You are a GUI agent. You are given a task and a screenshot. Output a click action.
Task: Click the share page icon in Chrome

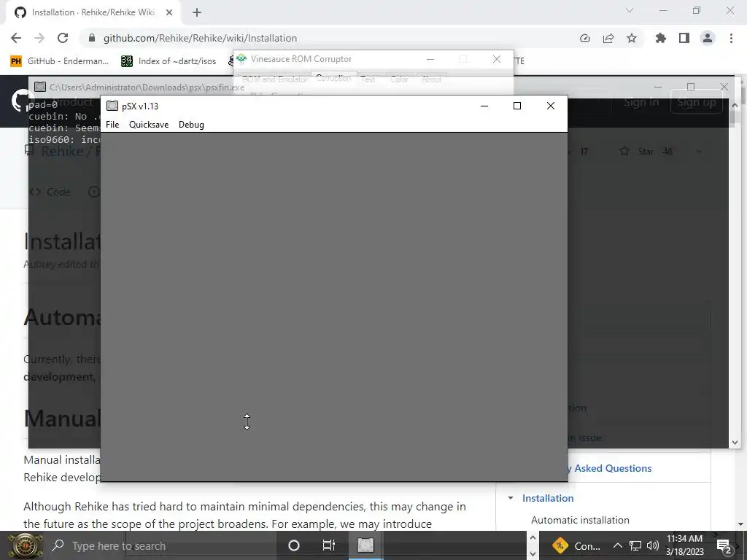(608, 38)
